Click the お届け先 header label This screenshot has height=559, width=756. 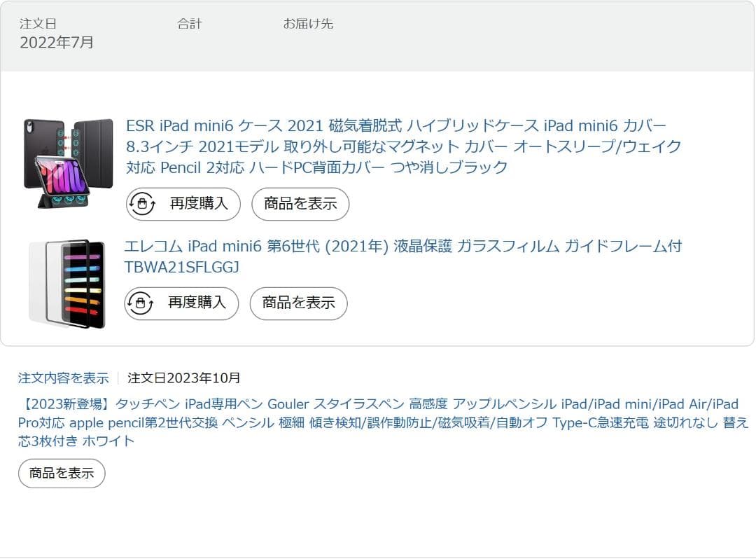pos(308,24)
